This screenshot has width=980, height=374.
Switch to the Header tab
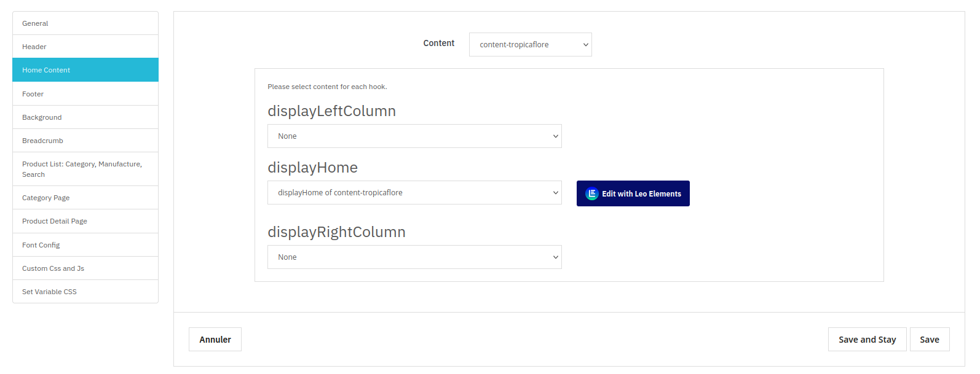[85, 47]
